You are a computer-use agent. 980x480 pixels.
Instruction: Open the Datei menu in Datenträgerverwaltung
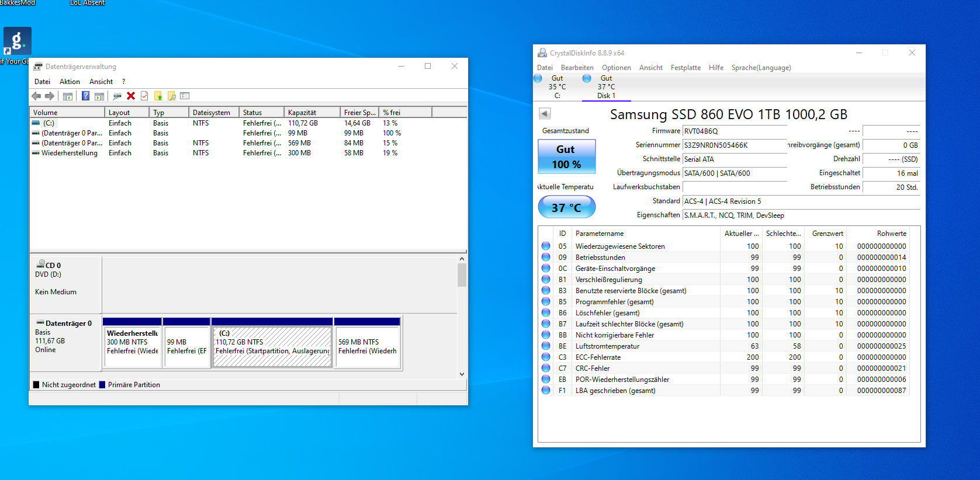(x=42, y=82)
